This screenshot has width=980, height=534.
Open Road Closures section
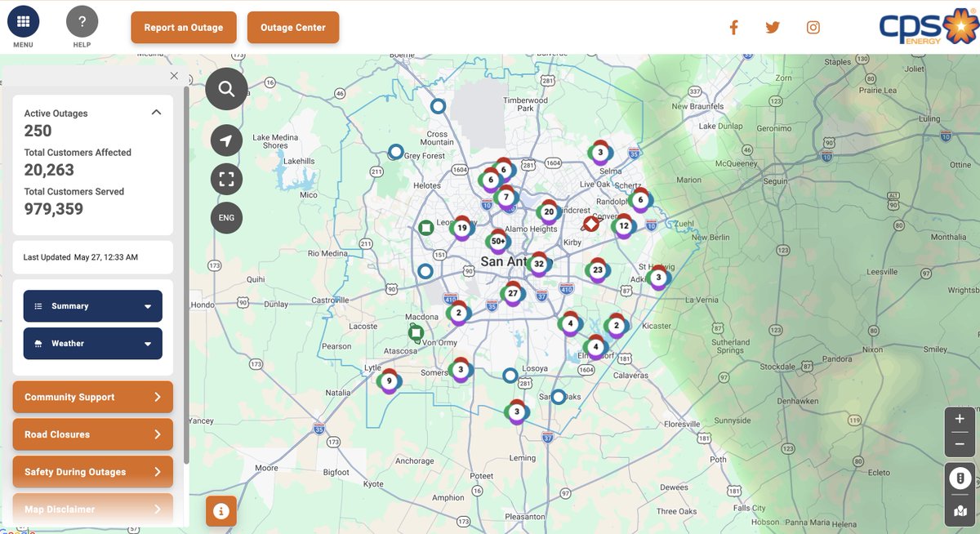pyautogui.click(x=93, y=434)
